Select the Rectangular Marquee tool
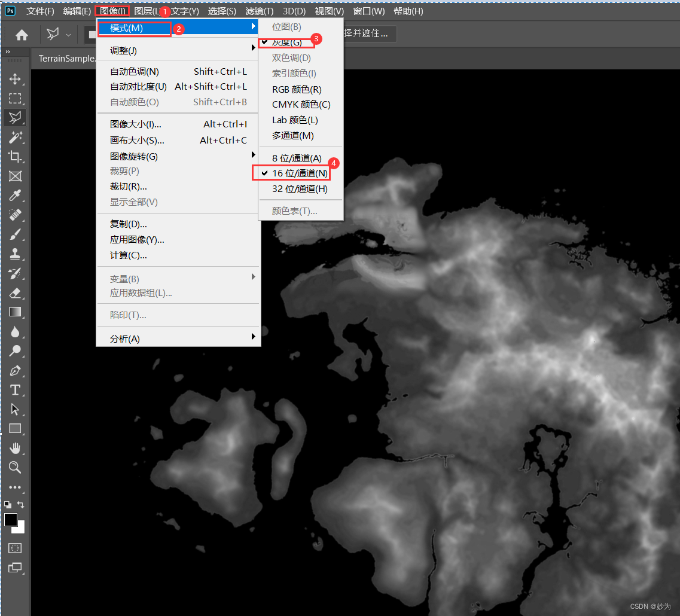680x616 pixels. point(15,99)
